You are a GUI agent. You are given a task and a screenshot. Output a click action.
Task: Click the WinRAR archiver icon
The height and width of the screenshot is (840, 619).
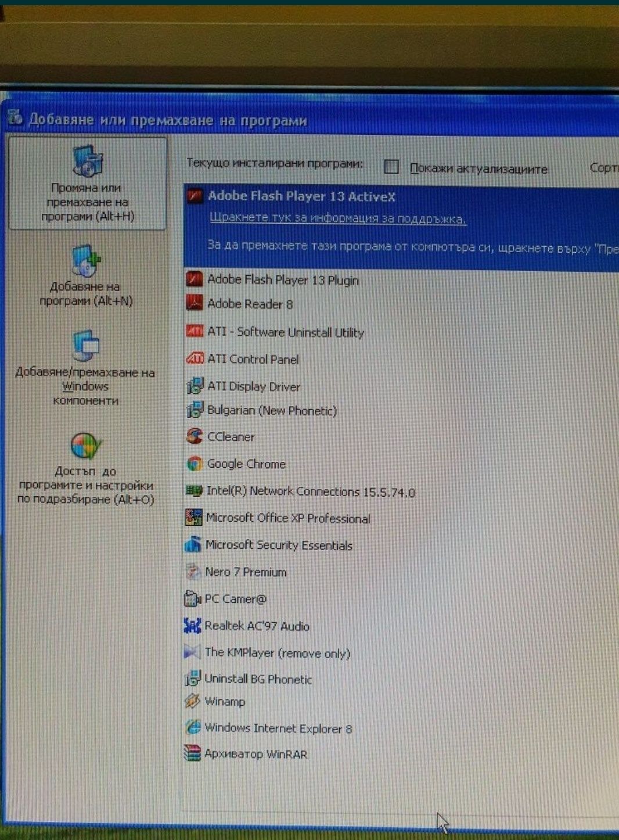point(192,753)
